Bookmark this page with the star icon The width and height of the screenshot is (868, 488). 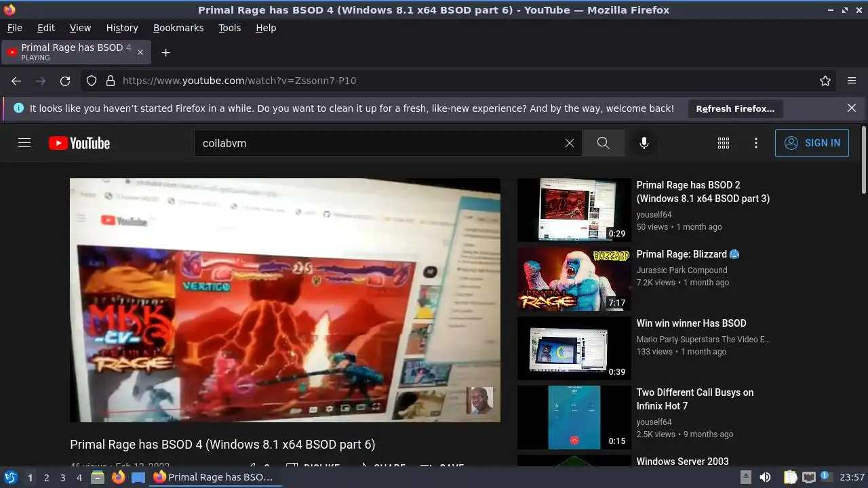[825, 81]
